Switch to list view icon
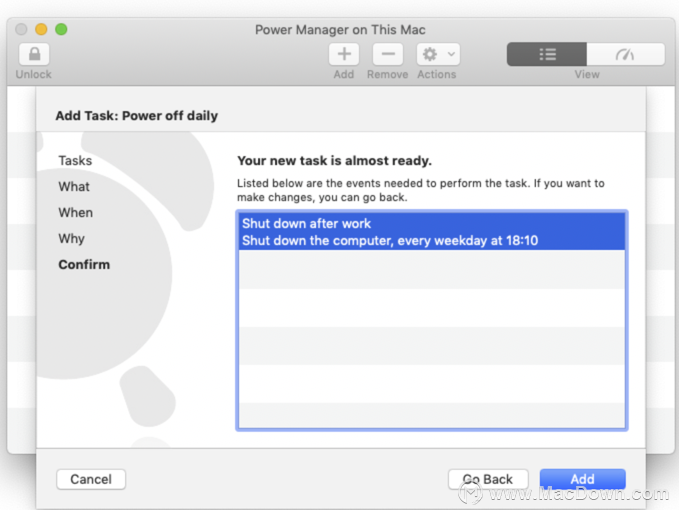Viewport: 679px width, 510px height. point(547,55)
